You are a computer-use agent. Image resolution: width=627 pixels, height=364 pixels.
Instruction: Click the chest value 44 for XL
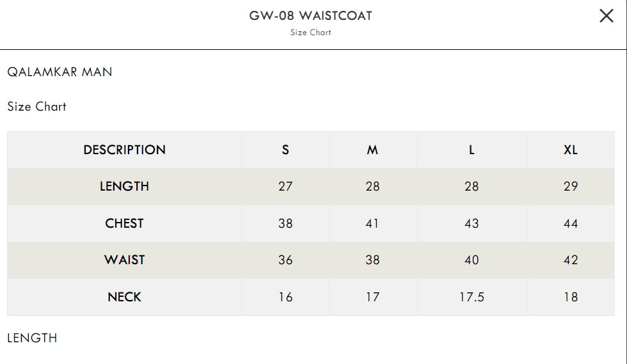571,223
